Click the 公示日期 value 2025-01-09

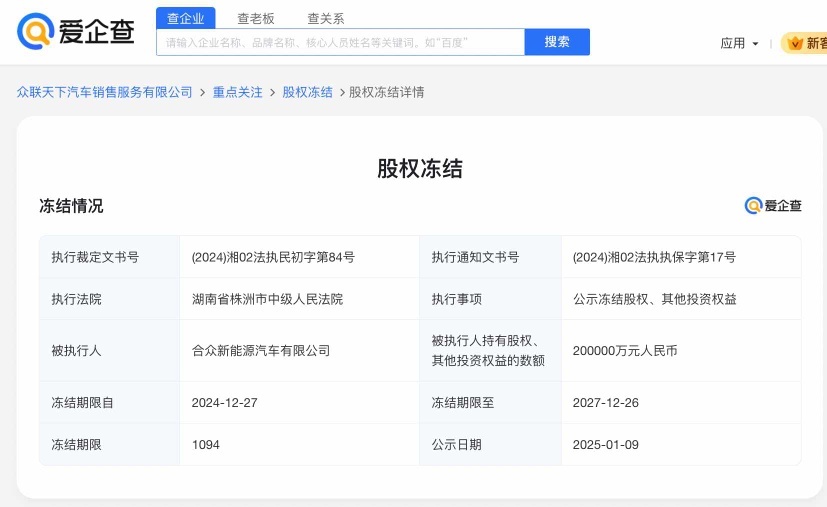tap(605, 445)
